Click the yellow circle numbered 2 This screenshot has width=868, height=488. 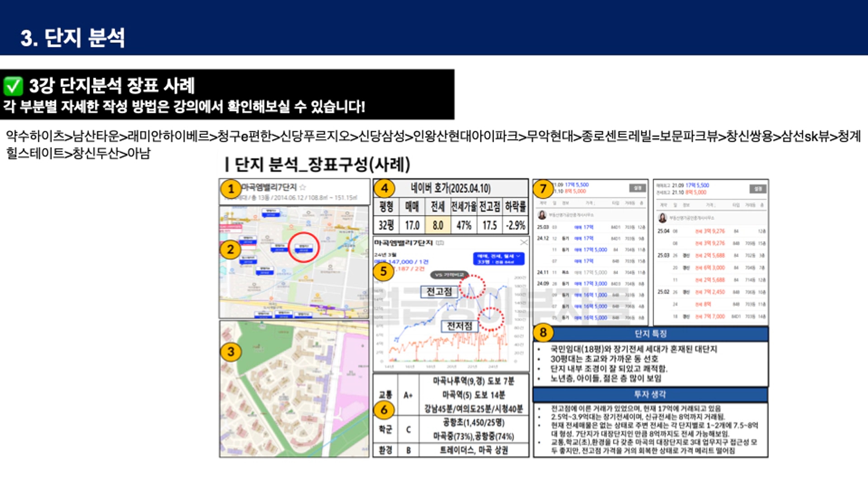(230, 250)
